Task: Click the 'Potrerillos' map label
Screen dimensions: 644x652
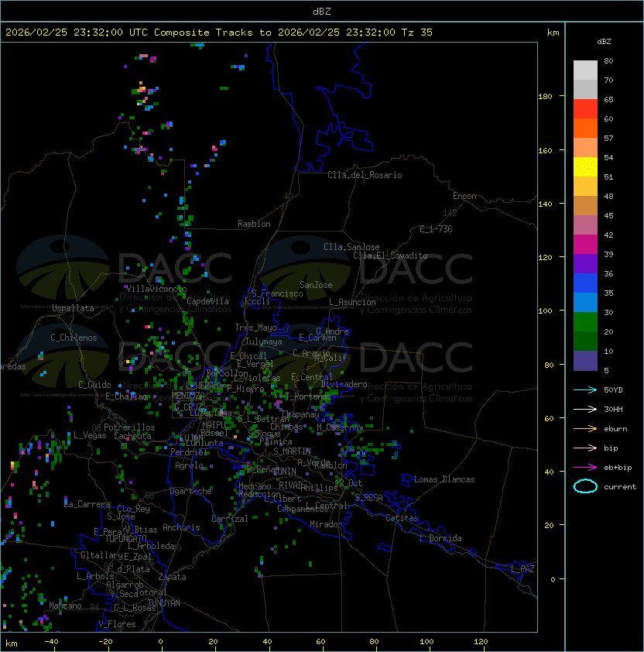Action: (129, 427)
